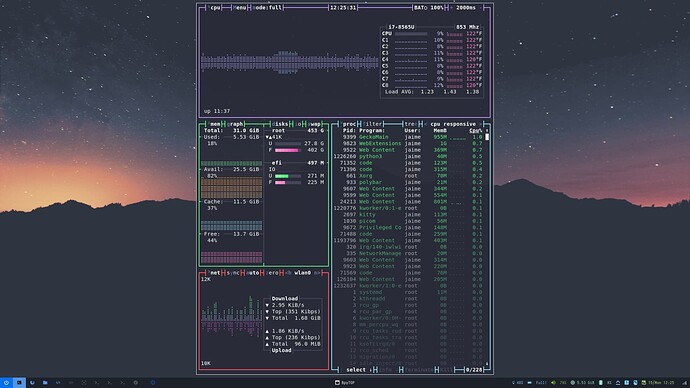Switch to previous network interface before wlan0

288,273
